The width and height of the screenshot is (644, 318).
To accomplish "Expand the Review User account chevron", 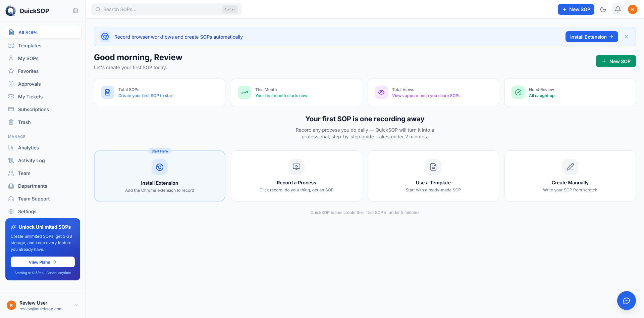I will pyautogui.click(x=76, y=305).
